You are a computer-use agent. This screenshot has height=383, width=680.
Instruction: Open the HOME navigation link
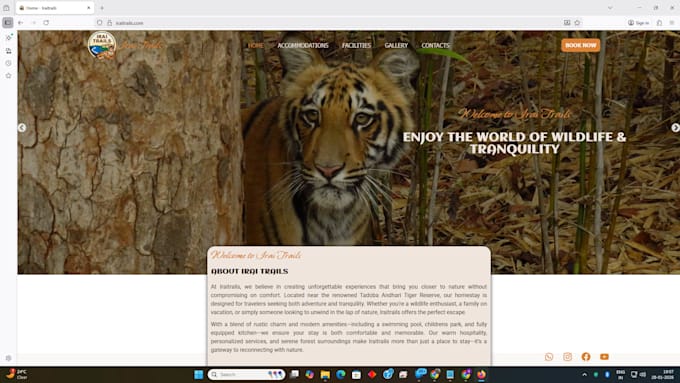click(x=255, y=45)
